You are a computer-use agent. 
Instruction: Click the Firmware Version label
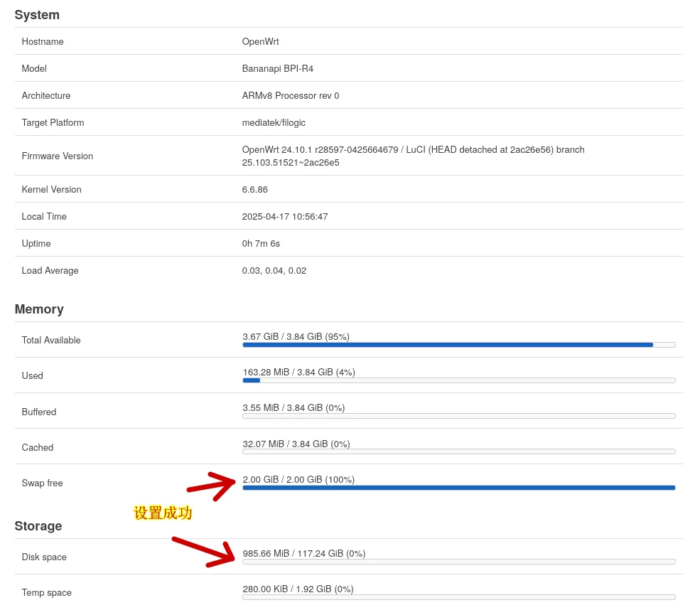coord(57,156)
